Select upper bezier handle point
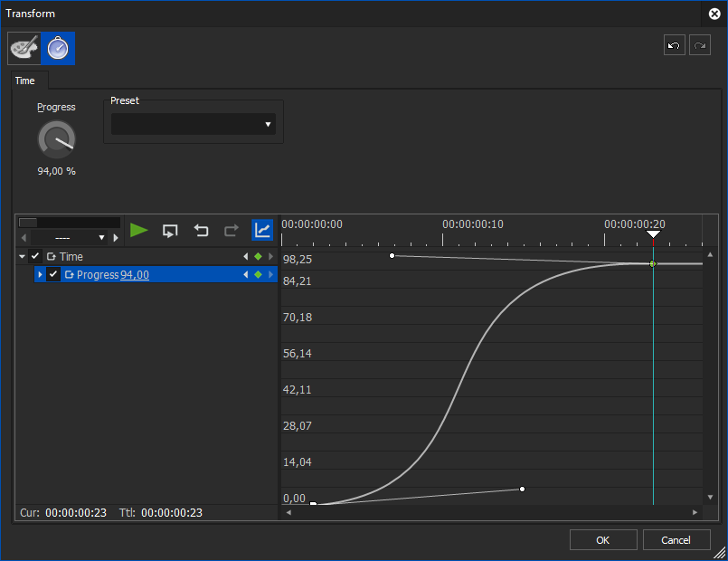 coord(392,255)
